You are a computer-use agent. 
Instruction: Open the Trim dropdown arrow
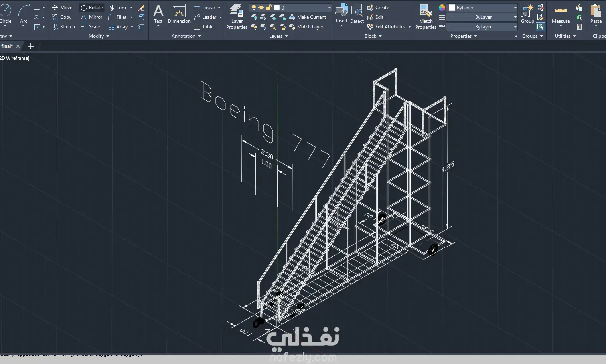coord(131,8)
